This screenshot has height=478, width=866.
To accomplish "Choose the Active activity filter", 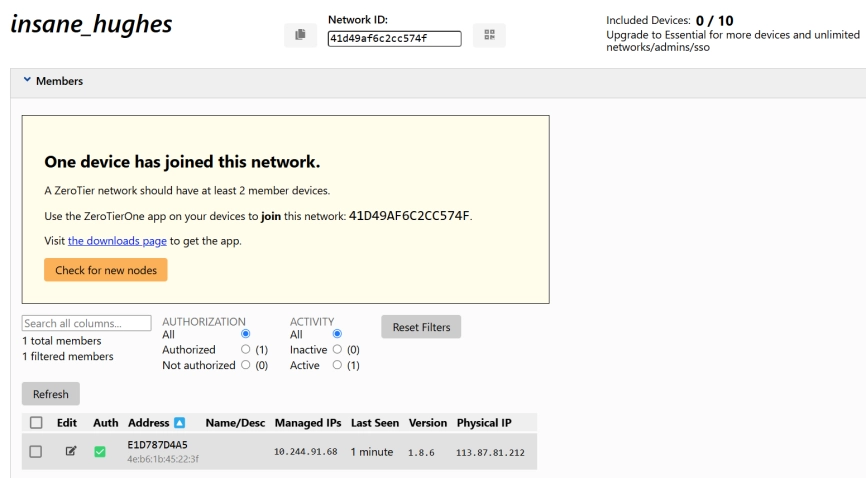I will pos(337,366).
